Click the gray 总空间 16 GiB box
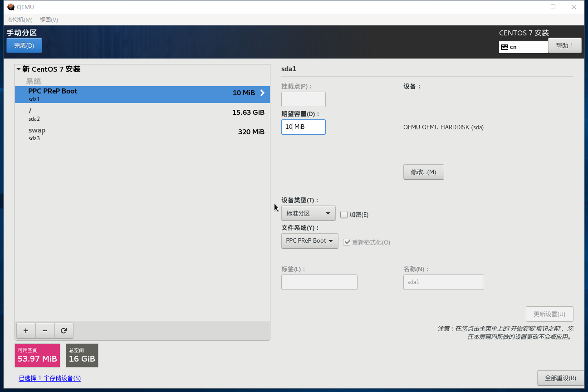 coord(82,355)
